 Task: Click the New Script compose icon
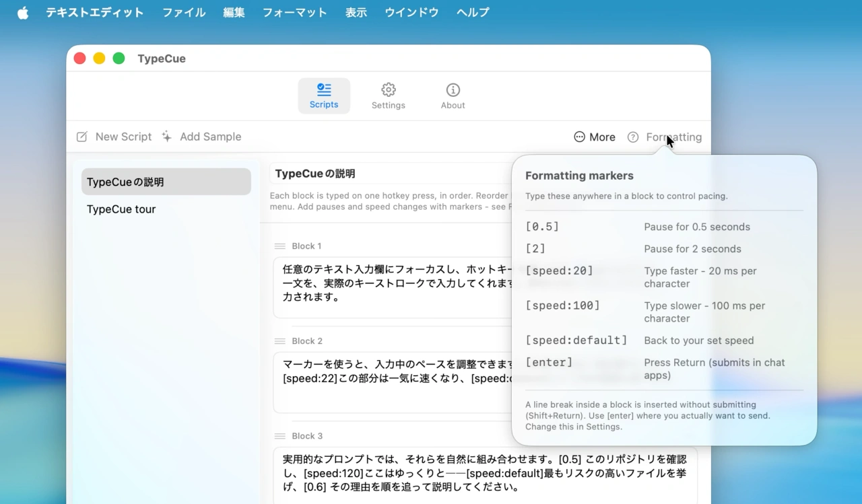coord(82,137)
